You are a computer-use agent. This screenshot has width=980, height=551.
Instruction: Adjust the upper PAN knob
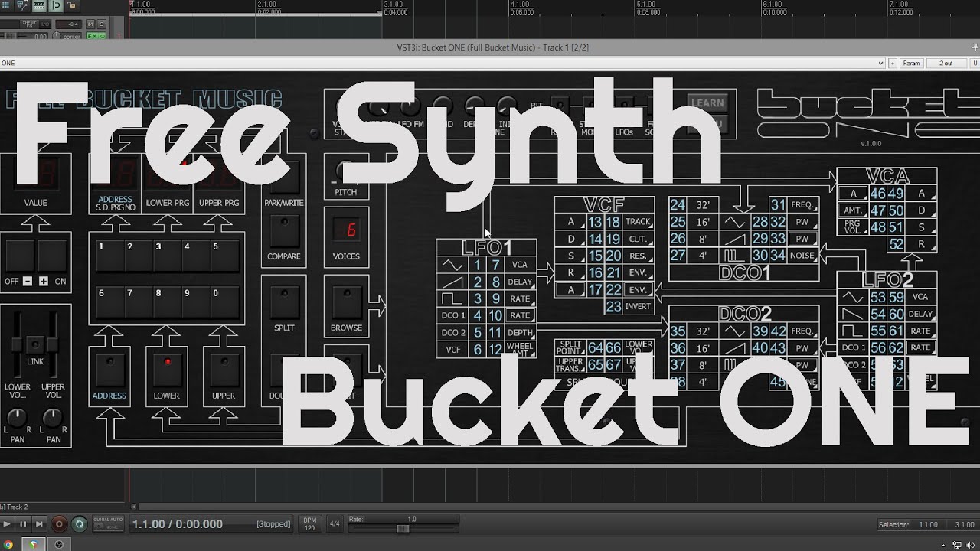[x=52, y=418]
